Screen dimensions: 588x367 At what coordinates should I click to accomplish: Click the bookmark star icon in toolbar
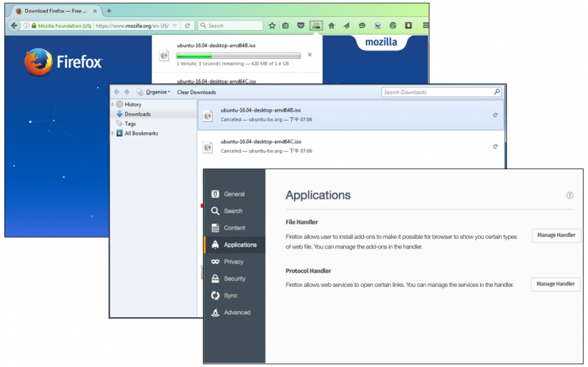(272, 25)
